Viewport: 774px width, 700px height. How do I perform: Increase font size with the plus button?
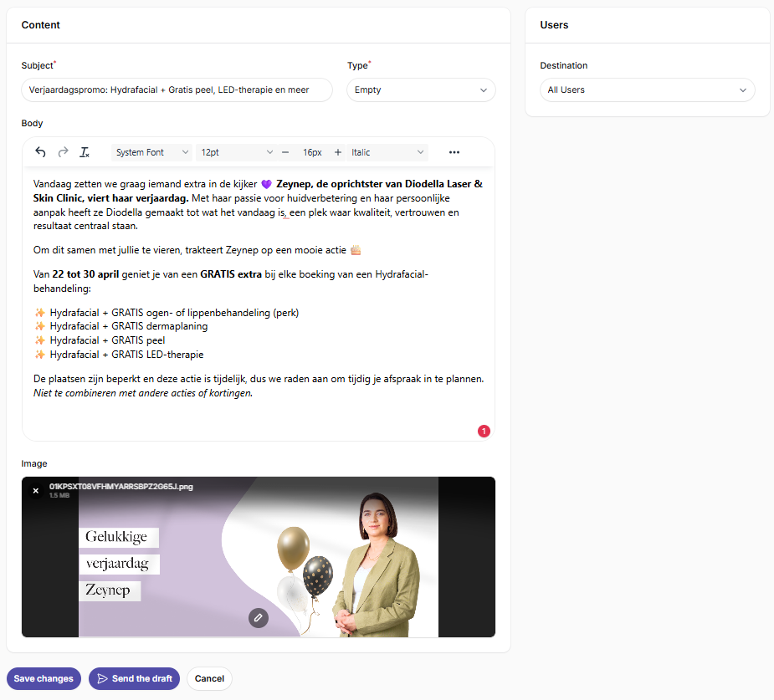pyautogui.click(x=338, y=152)
